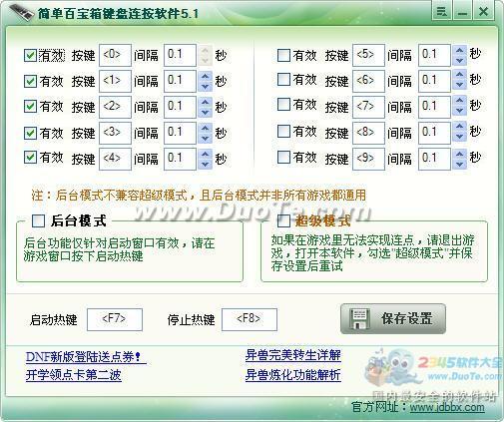Open the title bar menu icon

click(441, 12)
